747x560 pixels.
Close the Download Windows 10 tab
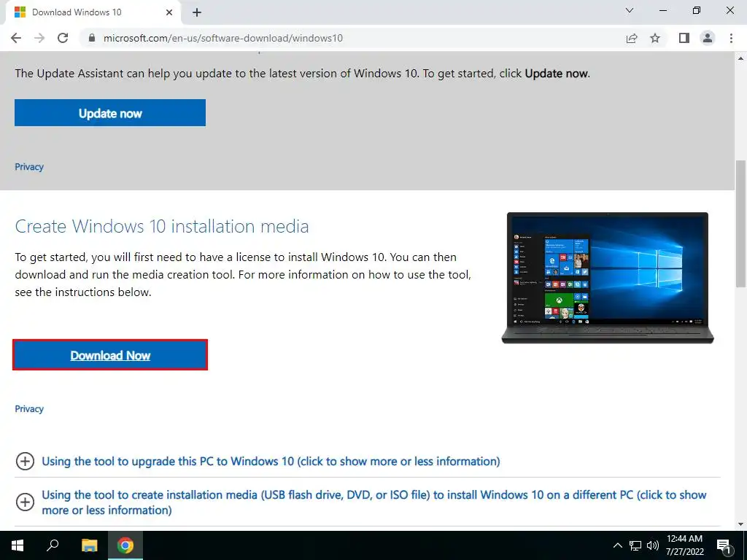click(x=169, y=12)
